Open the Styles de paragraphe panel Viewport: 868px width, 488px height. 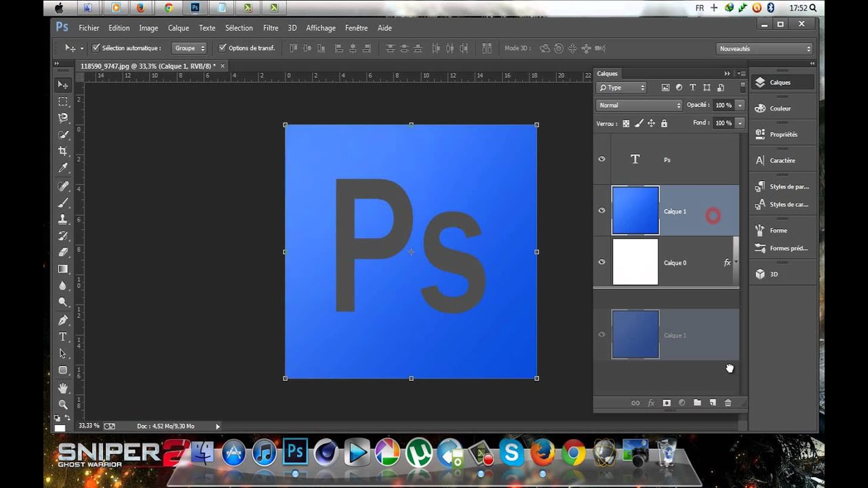[783, 186]
